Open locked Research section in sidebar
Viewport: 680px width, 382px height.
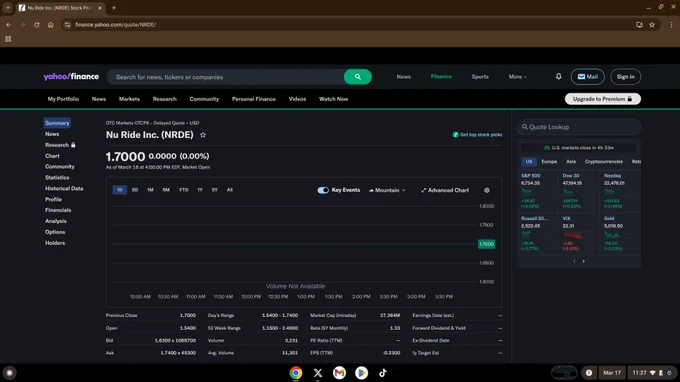(60, 145)
